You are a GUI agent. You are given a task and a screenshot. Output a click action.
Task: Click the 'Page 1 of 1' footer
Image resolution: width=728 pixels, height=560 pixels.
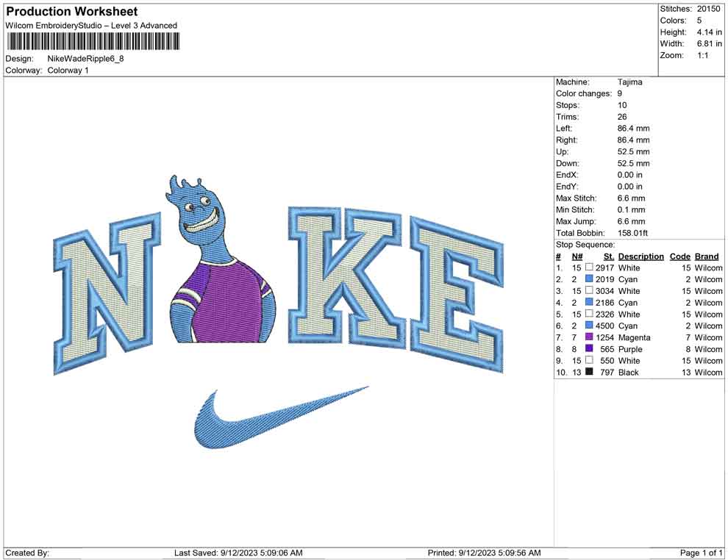coord(701,553)
